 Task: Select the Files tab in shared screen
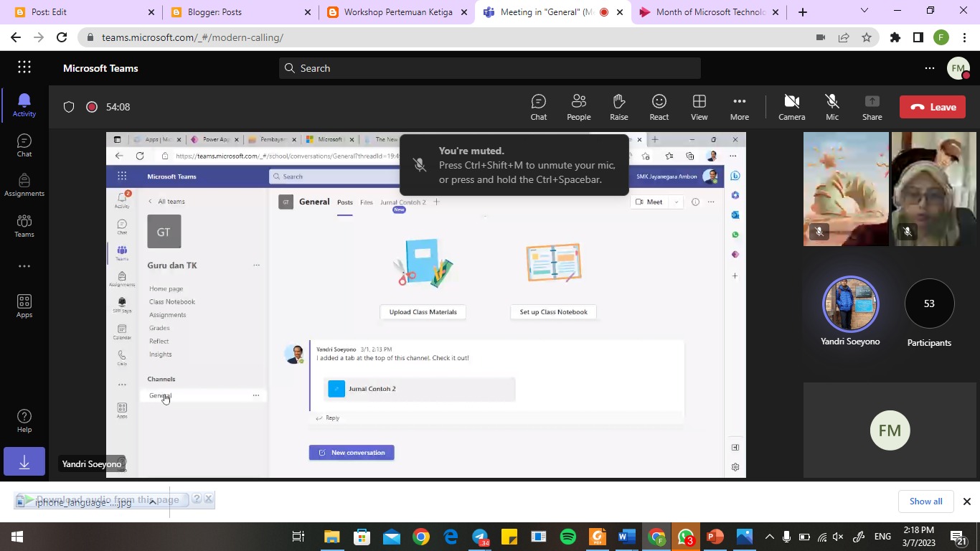point(367,202)
